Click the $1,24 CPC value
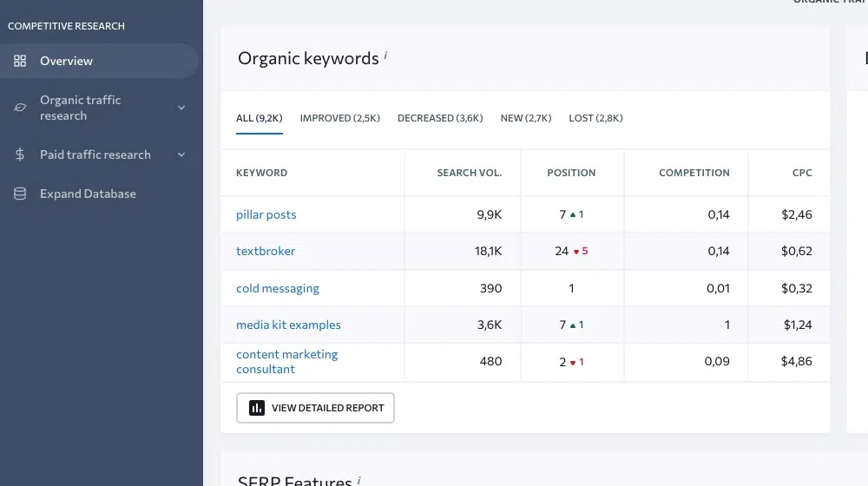 click(x=798, y=325)
